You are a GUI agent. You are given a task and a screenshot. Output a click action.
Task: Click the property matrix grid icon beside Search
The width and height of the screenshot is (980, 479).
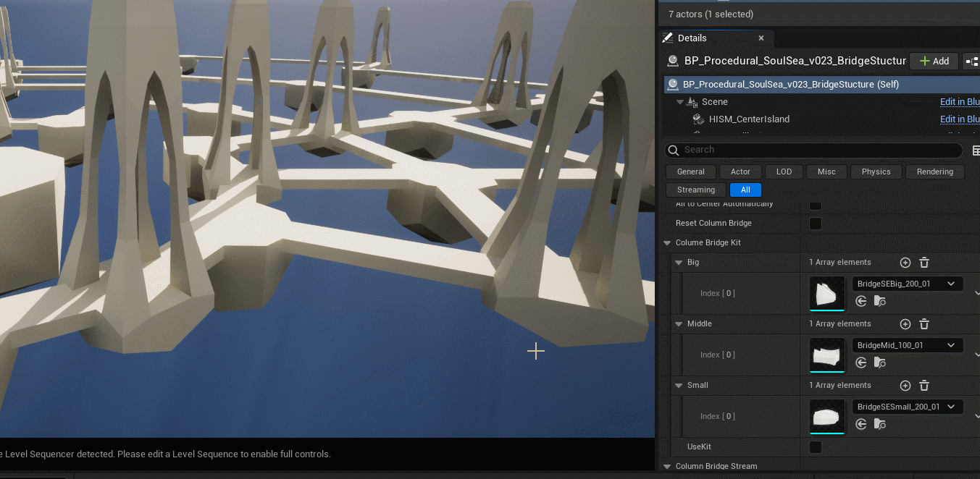tap(975, 150)
